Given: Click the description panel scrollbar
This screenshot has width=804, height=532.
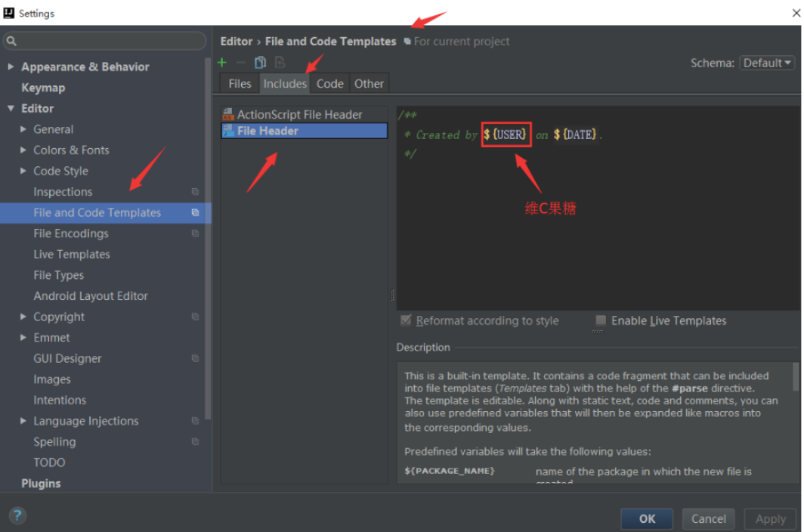Looking at the screenshot, I should click(x=796, y=377).
